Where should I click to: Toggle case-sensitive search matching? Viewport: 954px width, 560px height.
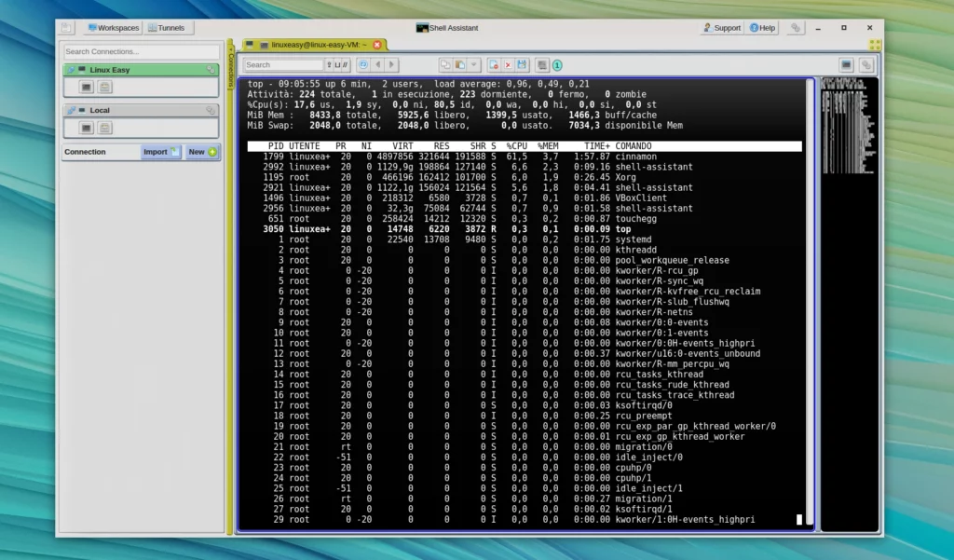(329, 64)
